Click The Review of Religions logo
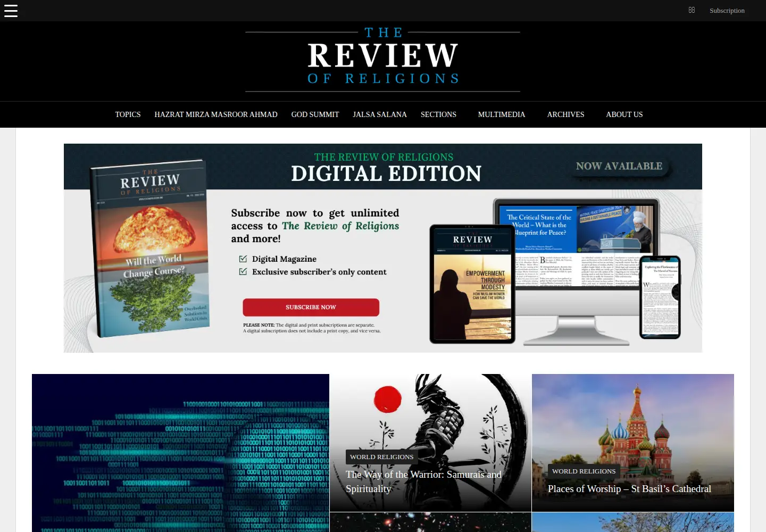Viewport: 766px width, 532px height. [383, 59]
